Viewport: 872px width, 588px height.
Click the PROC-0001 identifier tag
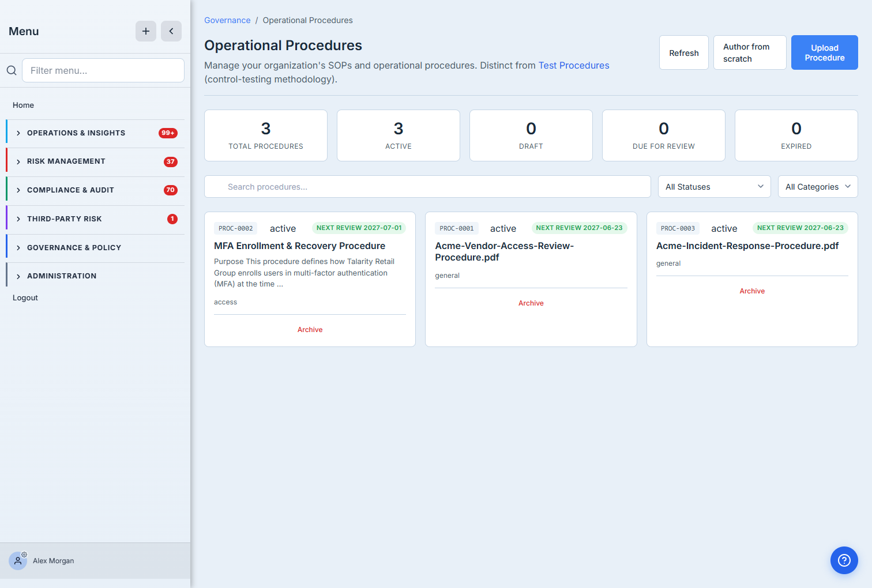pyautogui.click(x=457, y=228)
